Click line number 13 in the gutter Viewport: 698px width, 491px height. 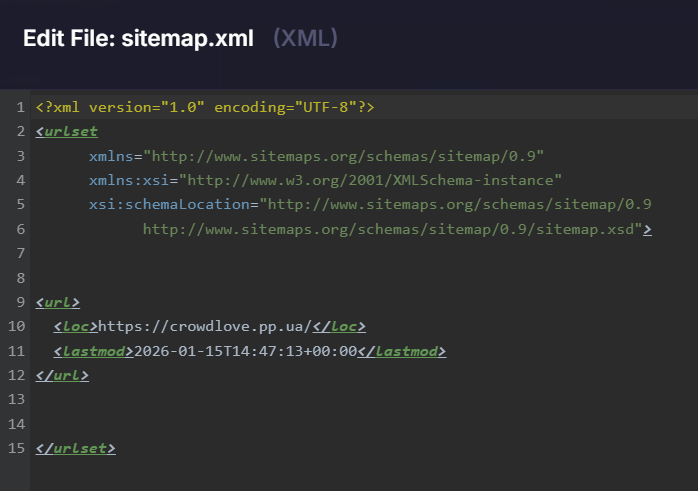coord(16,399)
